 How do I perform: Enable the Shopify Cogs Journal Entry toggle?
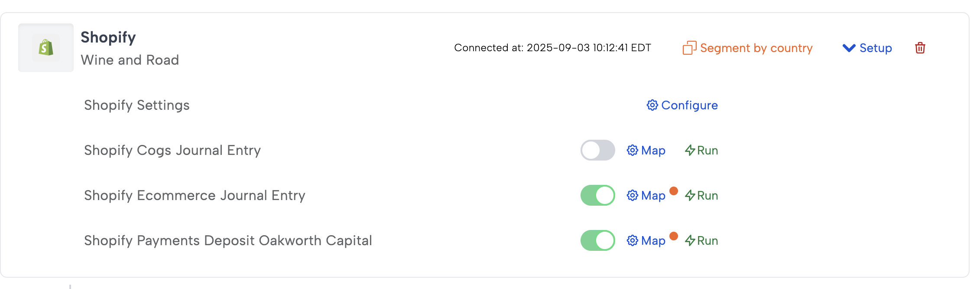click(597, 151)
